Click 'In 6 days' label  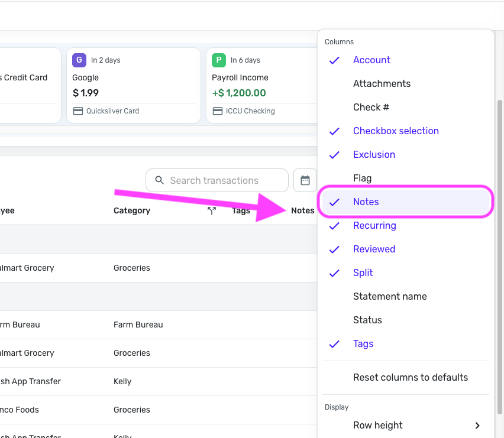[245, 60]
